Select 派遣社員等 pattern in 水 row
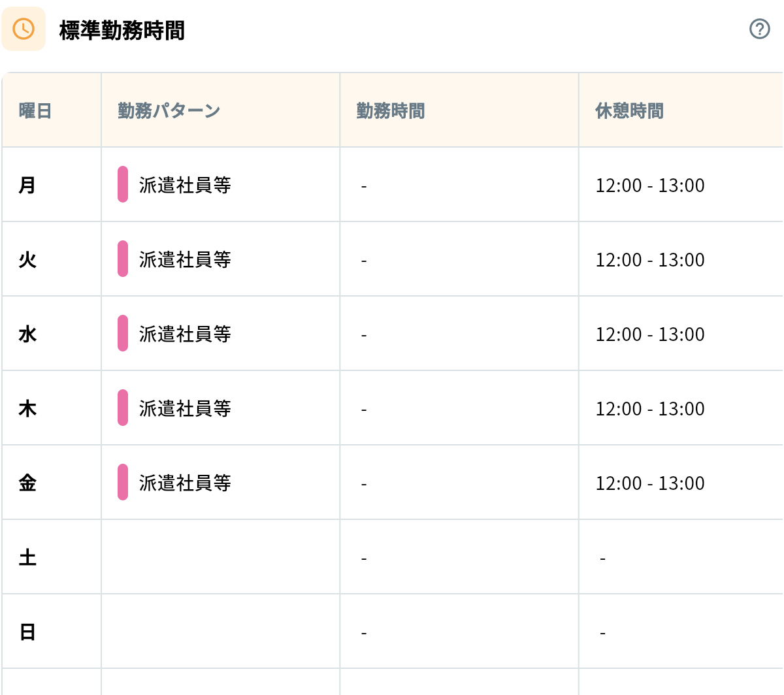 pos(185,334)
